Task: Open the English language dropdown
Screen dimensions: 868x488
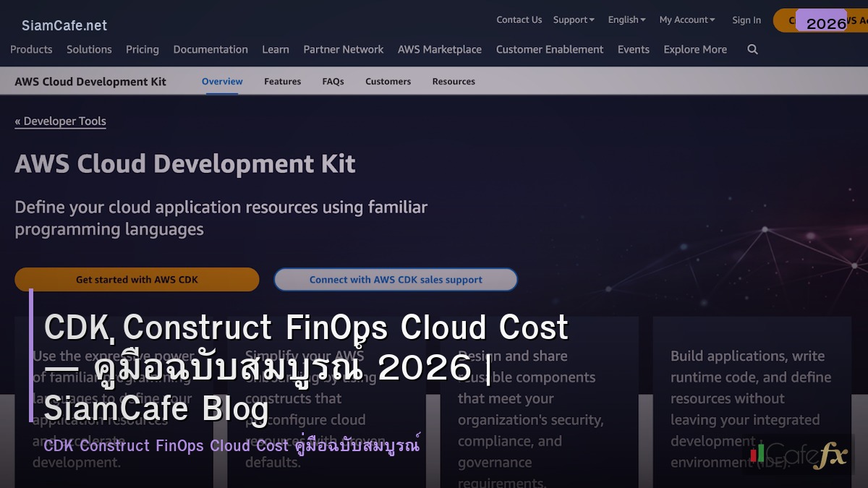Action: (625, 20)
